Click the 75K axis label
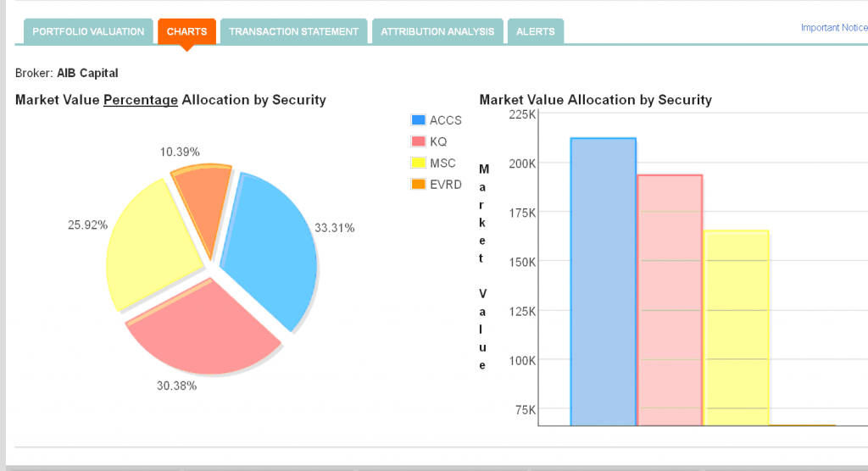Image resolution: width=868 pixels, height=471 pixels. (526, 410)
